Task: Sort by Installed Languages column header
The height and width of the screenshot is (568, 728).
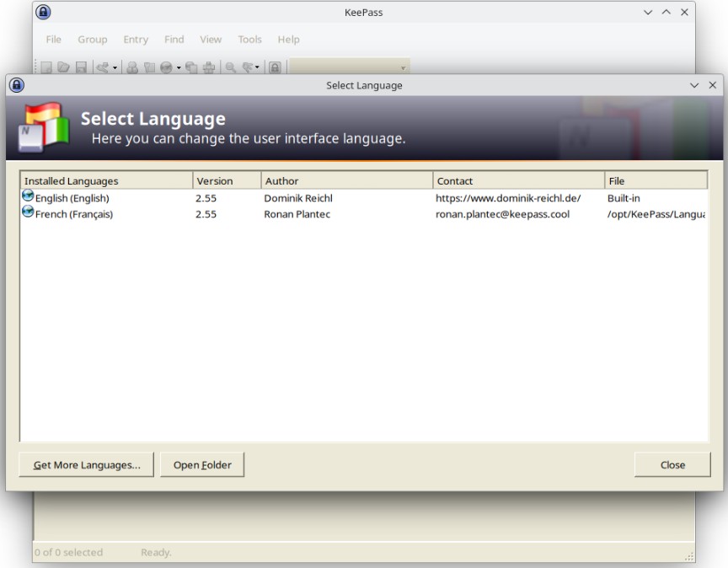Action: point(106,180)
